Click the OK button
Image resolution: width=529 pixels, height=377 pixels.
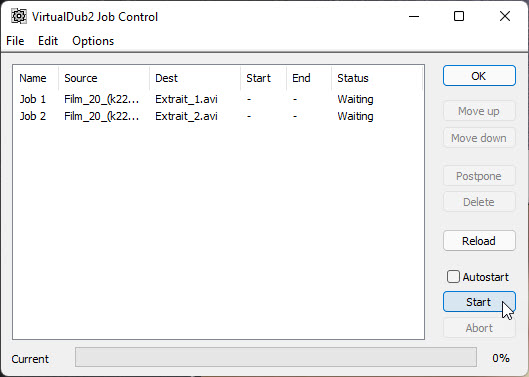tap(479, 76)
